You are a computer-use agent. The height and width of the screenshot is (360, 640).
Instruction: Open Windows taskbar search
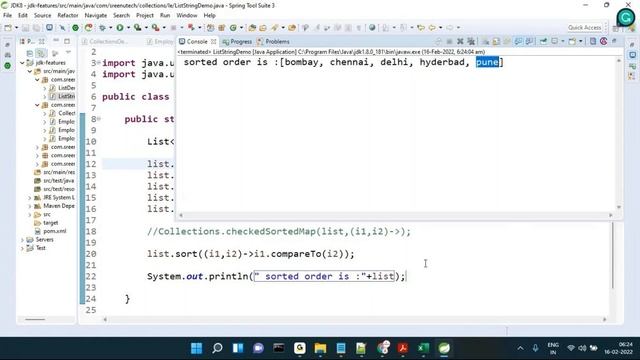point(217,348)
